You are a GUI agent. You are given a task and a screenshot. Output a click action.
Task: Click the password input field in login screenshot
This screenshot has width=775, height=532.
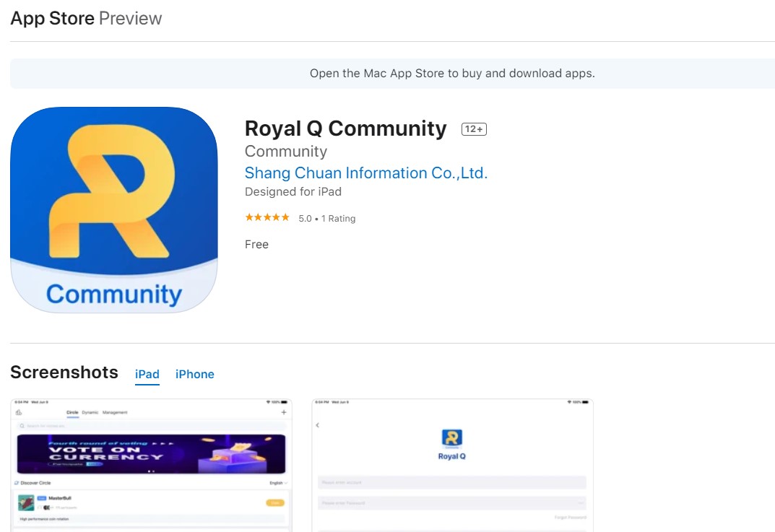click(451, 503)
